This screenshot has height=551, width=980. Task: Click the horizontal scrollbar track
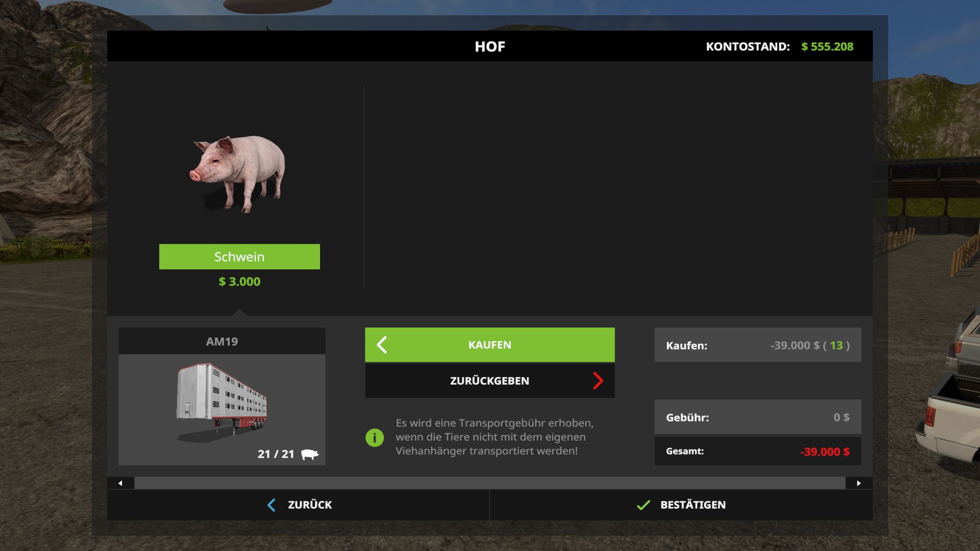point(489,483)
